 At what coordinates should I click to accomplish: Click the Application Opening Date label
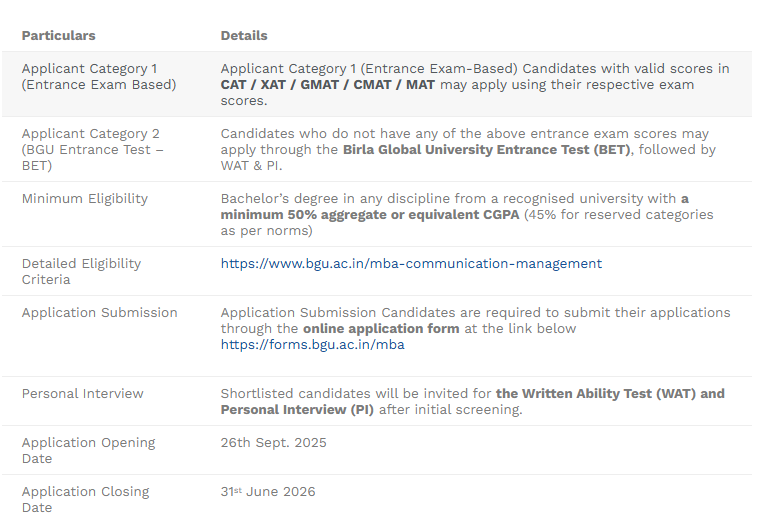88,451
